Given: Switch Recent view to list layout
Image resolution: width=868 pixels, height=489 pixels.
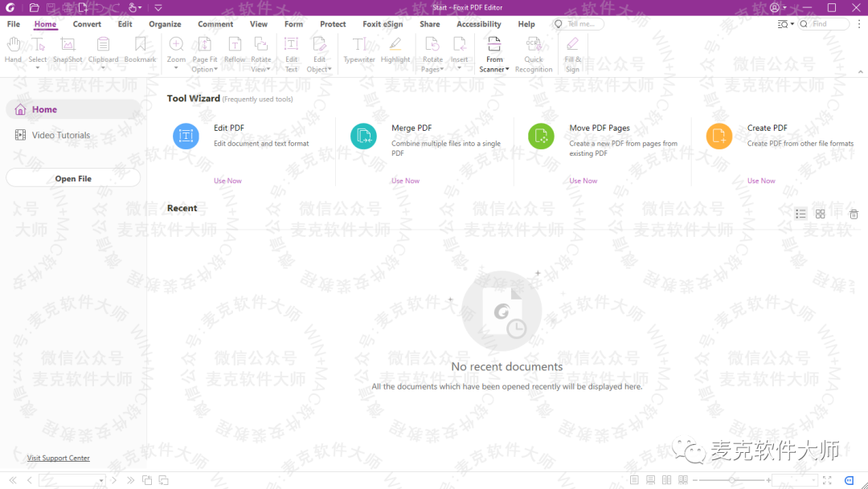Looking at the screenshot, I should pos(800,214).
